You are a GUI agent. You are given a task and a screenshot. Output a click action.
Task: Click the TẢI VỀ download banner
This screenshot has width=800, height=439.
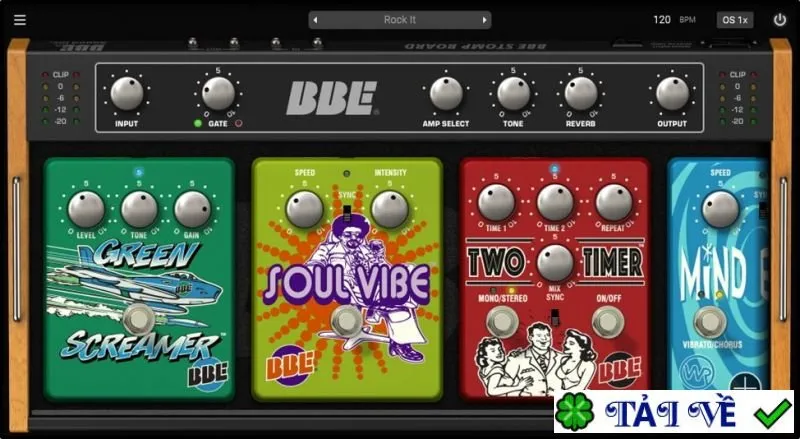point(673,411)
